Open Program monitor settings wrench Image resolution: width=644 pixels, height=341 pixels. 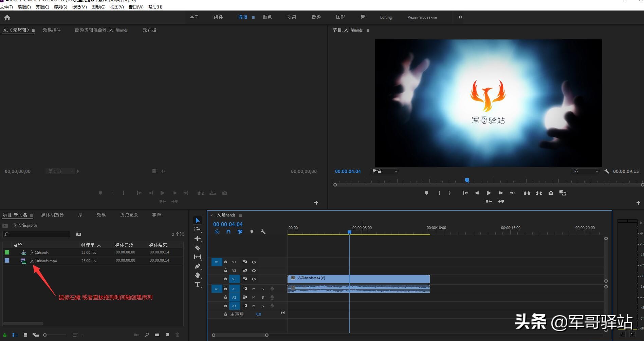(x=607, y=171)
